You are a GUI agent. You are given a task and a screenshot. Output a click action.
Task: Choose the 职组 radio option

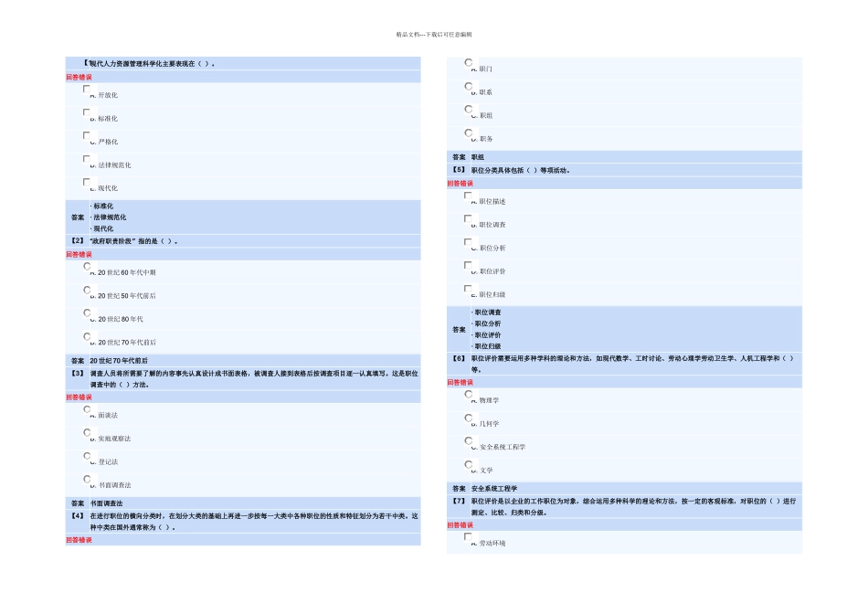pyautogui.click(x=469, y=109)
